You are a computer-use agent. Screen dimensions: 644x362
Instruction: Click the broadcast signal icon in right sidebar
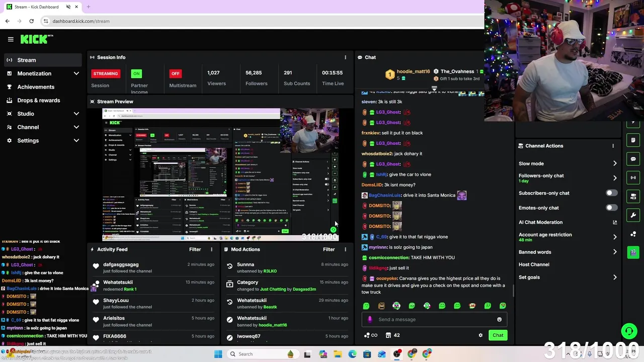633,177
